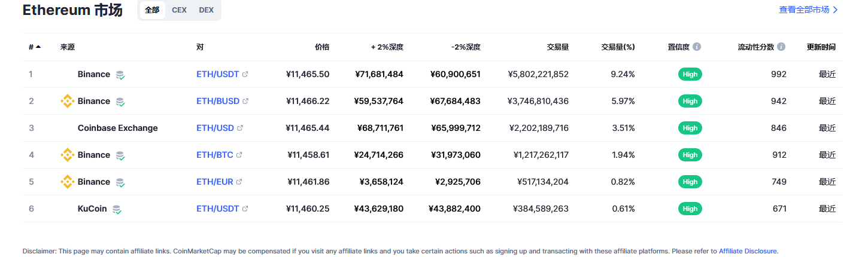Screen dimensions: 868x257
Task: Switch to the CEX tab
Action: (x=179, y=10)
